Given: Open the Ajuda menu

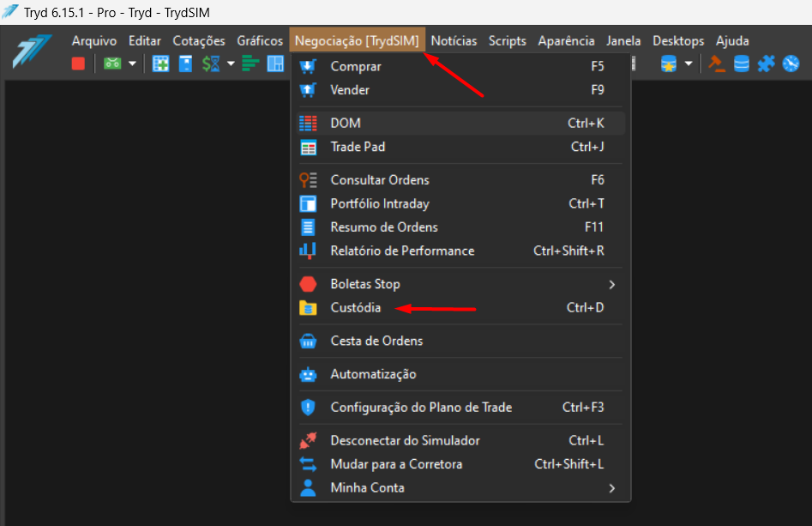Looking at the screenshot, I should coord(732,41).
